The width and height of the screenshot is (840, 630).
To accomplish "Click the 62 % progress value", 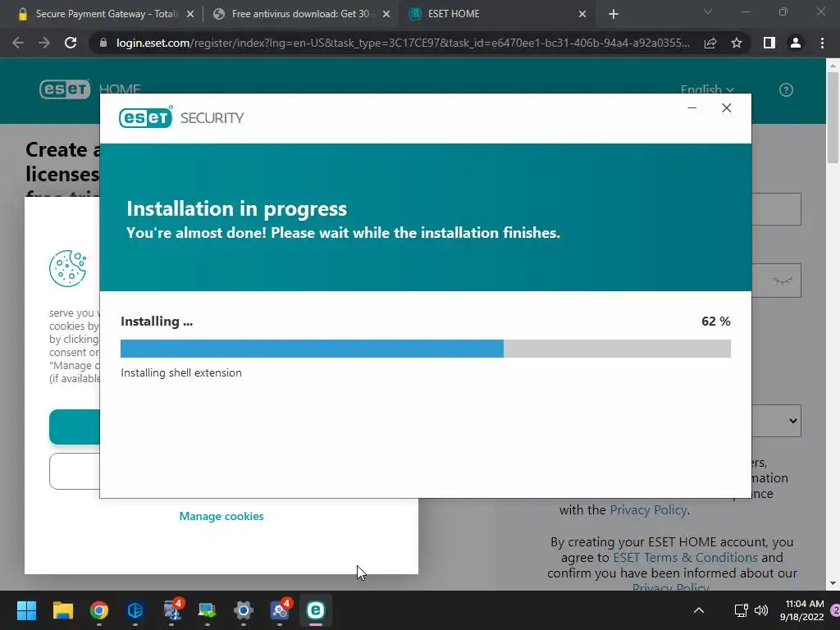I will click(x=715, y=322).
